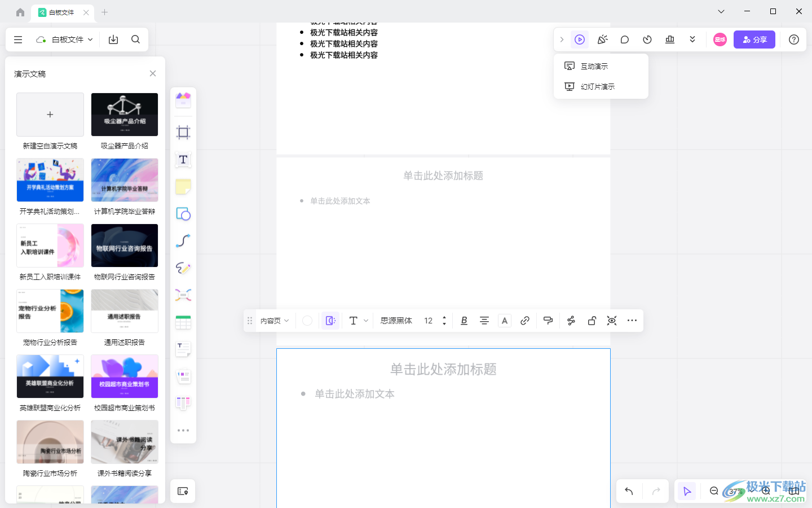812x508 pixels.
Task: Open the comments bubble icon
Action: pyautogui.click(x=625, y=40)
